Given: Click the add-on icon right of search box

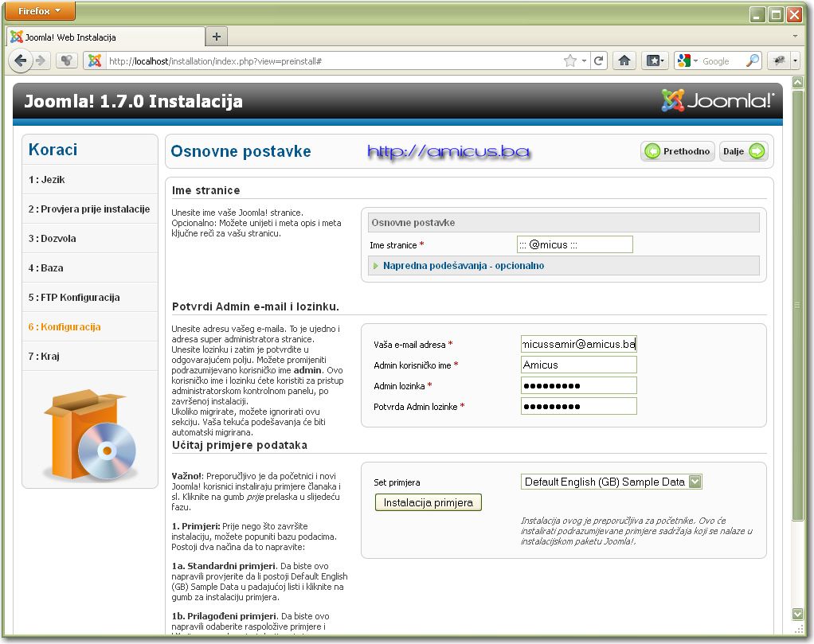Looking at the screenshot, I should coord(779,60).
